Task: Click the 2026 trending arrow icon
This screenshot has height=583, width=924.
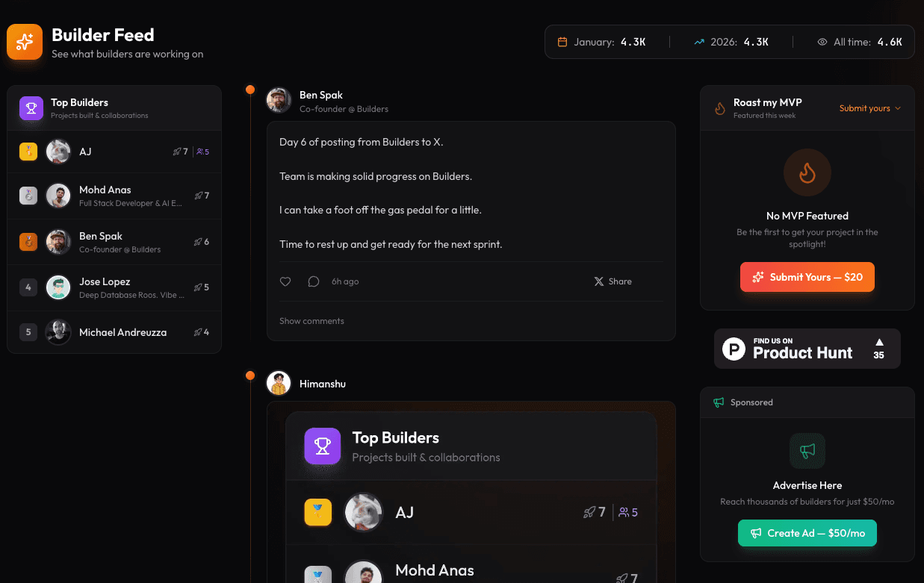Action: point(699,43)
